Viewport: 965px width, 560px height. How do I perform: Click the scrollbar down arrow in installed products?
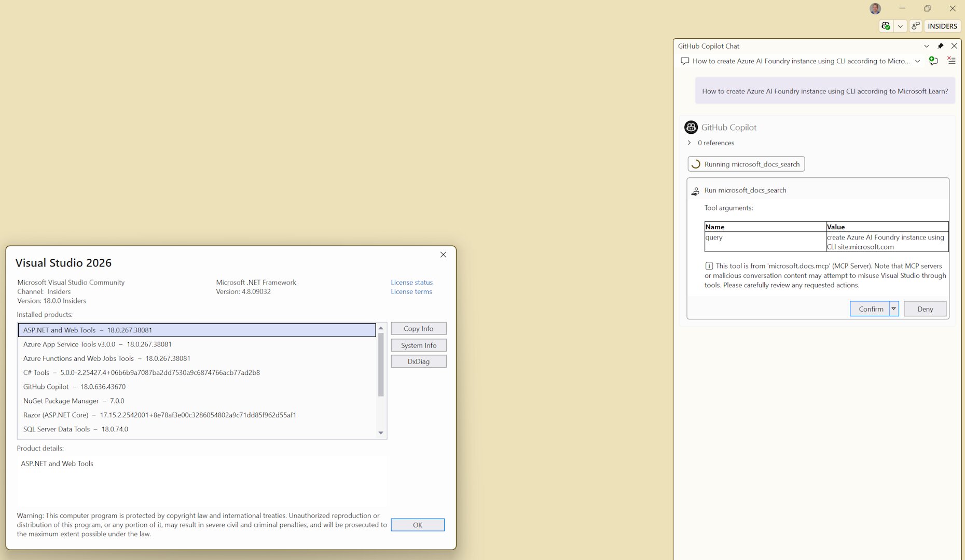(x=380, y=433)
